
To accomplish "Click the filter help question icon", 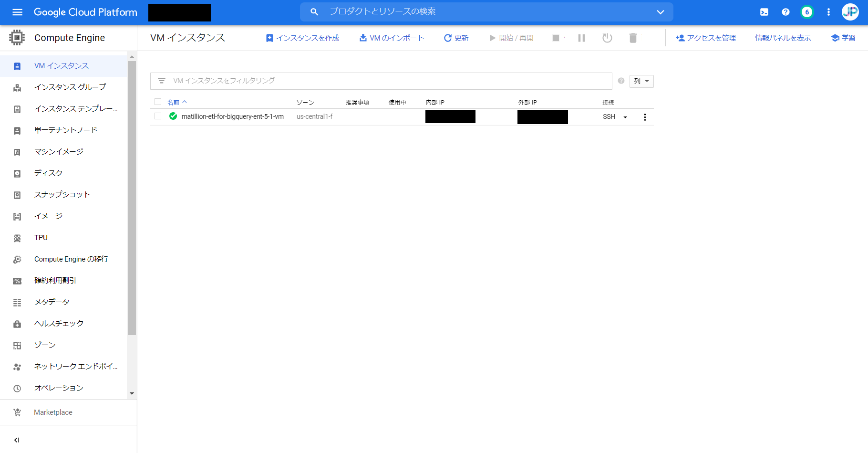I will [x=621, y=81].
